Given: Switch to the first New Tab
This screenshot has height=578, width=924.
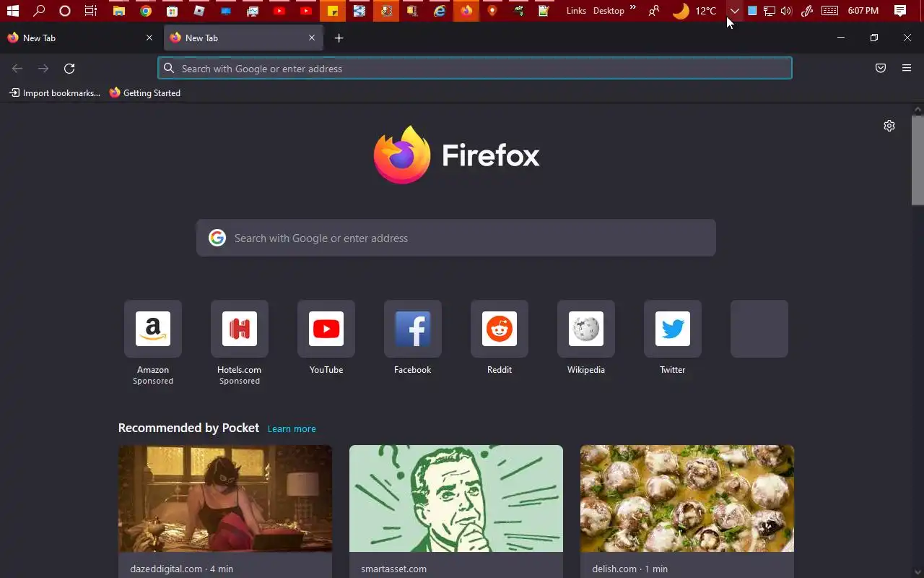Looking at the screenshot, I should tap(79, 38).
